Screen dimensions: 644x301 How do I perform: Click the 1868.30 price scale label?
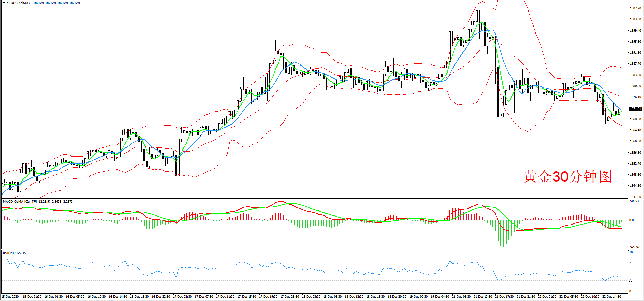(635, 119)
